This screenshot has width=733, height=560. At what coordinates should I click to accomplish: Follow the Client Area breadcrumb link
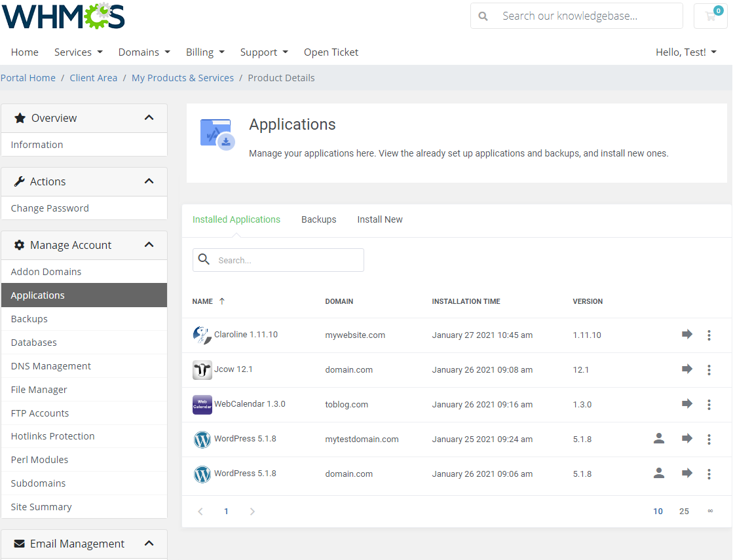94,78
